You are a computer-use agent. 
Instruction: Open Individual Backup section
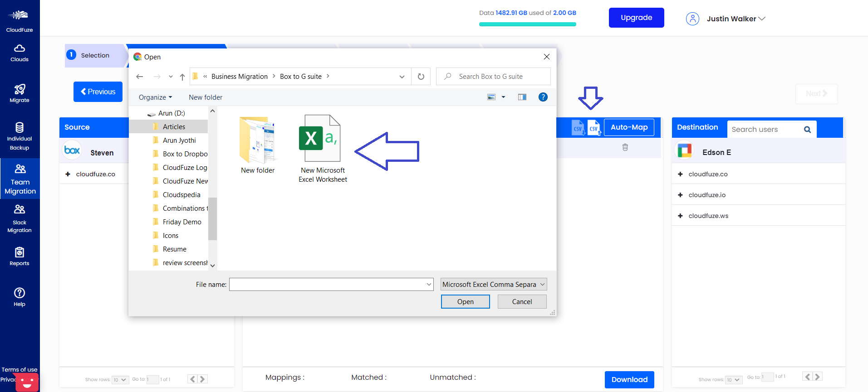[x=20, y=136]
